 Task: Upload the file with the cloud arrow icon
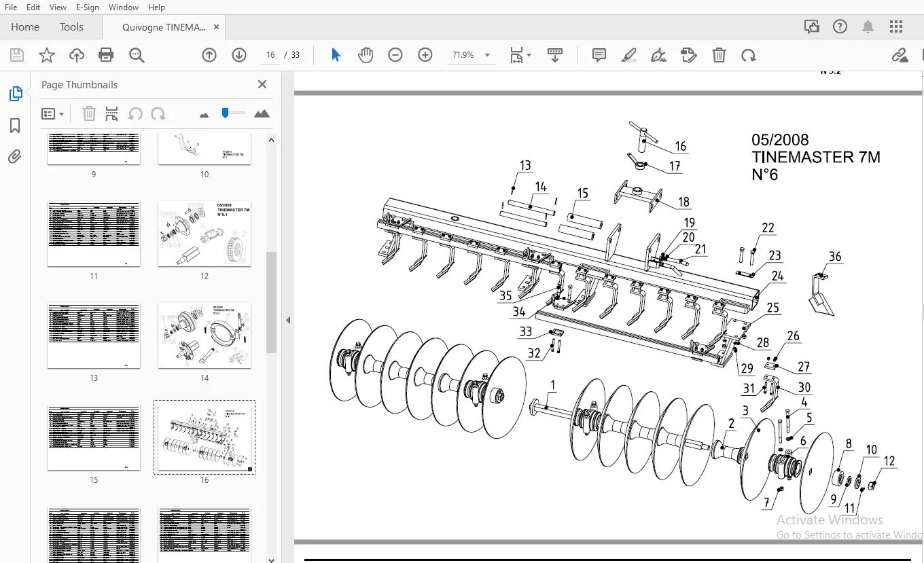click(x=76, y=55)
